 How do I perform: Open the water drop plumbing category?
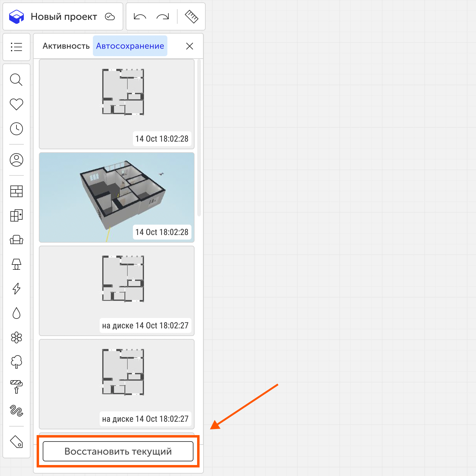tap(16, 313)
